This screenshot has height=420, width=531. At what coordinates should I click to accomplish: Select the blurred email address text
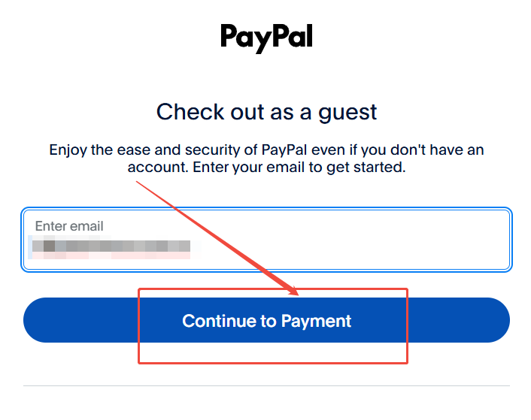point(110,246)
